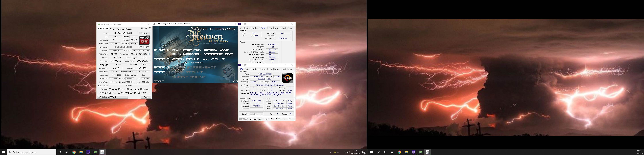Toggle the OpenGL 4.6 checkbox

(x=139, y=93)
